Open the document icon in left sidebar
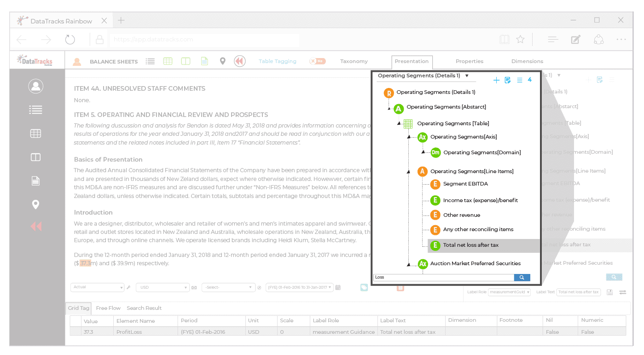 35,181
